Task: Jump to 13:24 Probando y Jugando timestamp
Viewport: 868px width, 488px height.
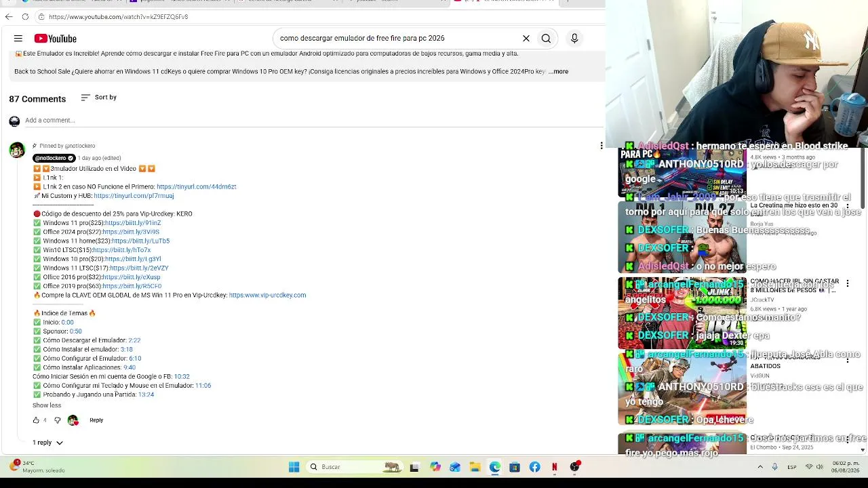Action: click(x=146, y=394)
